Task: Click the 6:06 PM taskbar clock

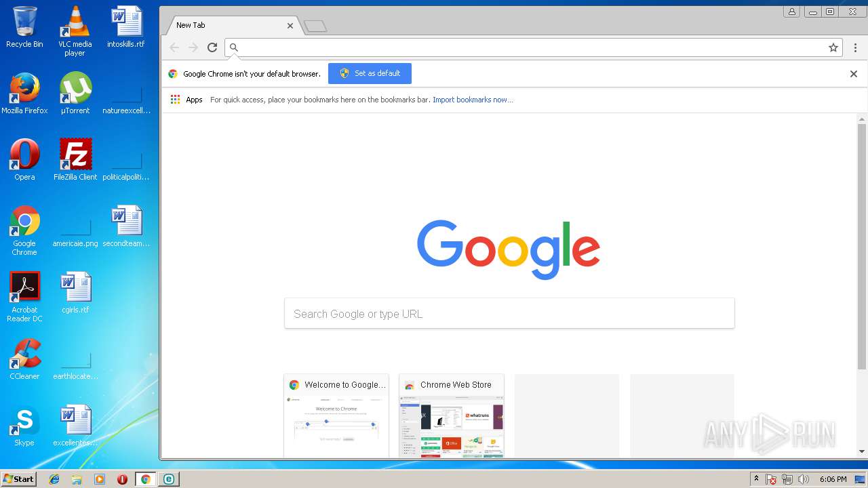Action: 833,479
